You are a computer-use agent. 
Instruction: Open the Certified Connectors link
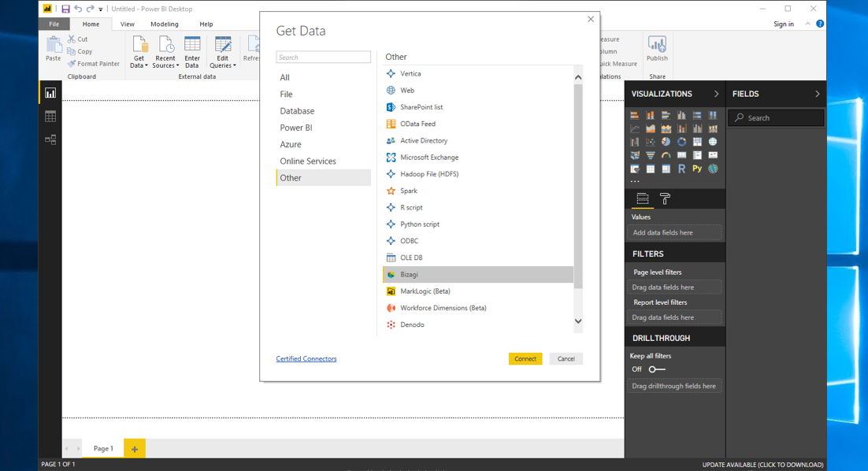tap(306, 358)
